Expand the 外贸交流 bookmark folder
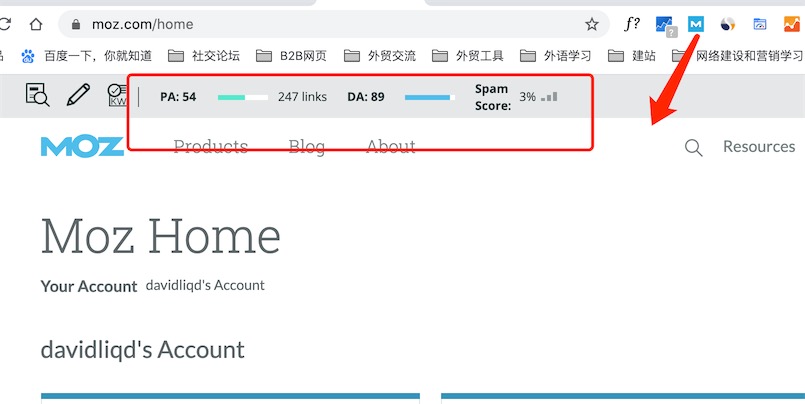The width and height of the screenshot is (805, 404). point(379,56)
